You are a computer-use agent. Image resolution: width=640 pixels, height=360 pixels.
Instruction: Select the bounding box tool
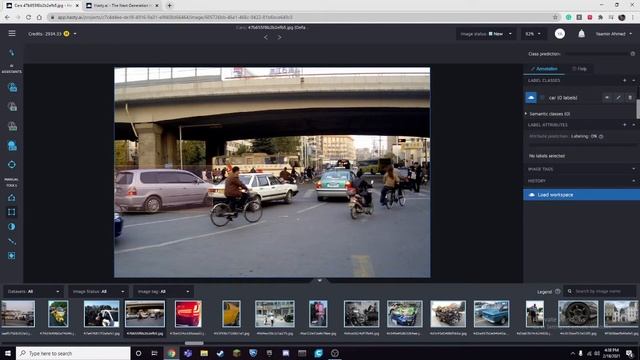click(11, 212)
